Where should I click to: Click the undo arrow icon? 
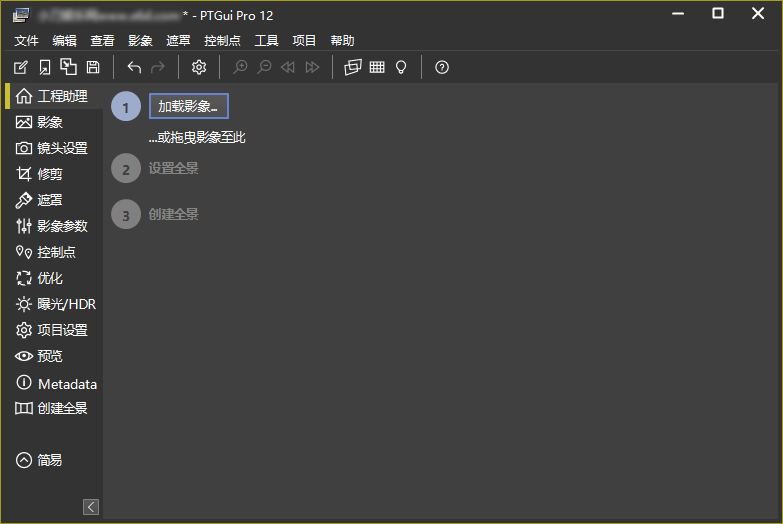(x=134, y=67)
